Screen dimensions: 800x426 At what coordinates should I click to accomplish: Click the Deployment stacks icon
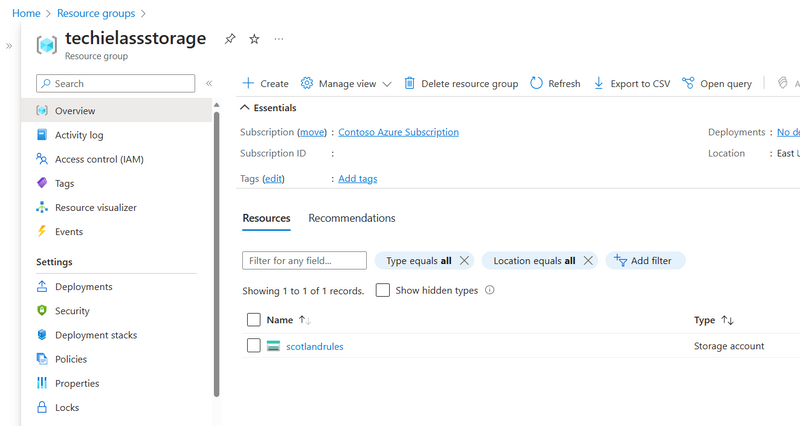click(42, 335)
